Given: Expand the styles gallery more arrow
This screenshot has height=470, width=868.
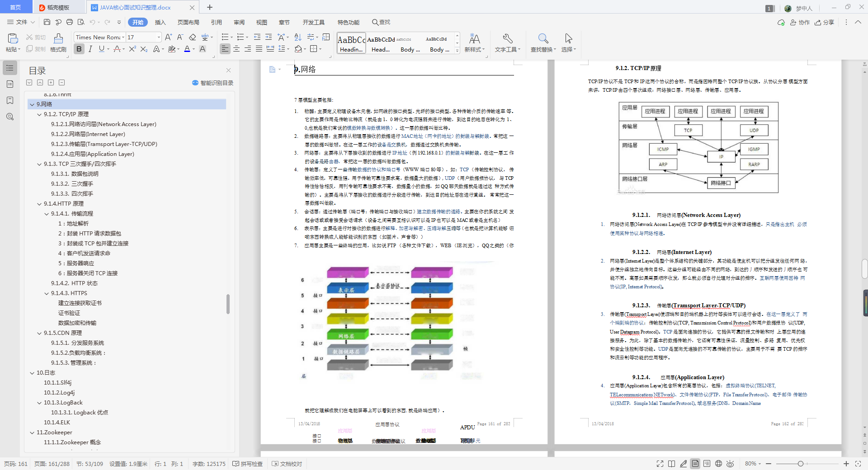Looking at the screenshot, I should [x=457, y=51].
